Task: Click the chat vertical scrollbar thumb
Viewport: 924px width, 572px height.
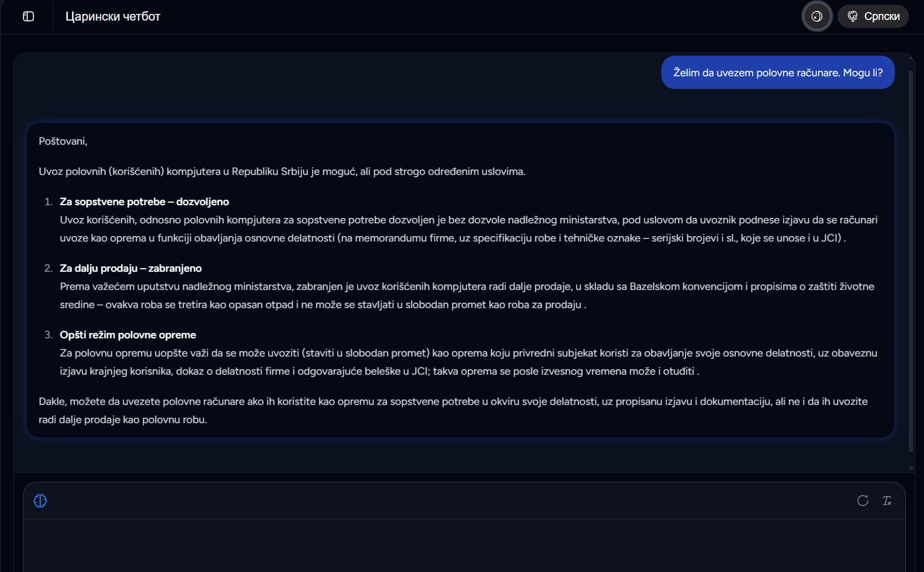Action: coord(911,254)
